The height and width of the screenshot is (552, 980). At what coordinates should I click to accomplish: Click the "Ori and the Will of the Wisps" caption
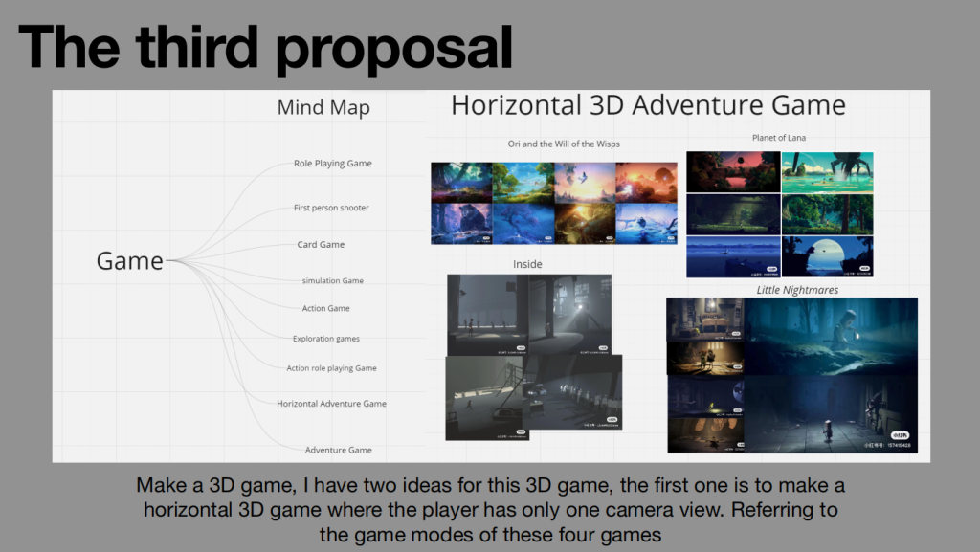coord(564,144)
